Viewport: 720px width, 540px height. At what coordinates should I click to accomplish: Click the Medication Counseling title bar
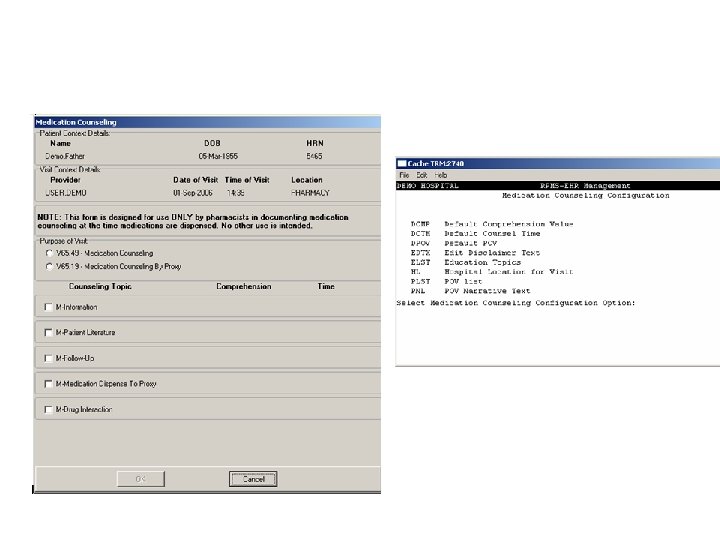point(208,122)
